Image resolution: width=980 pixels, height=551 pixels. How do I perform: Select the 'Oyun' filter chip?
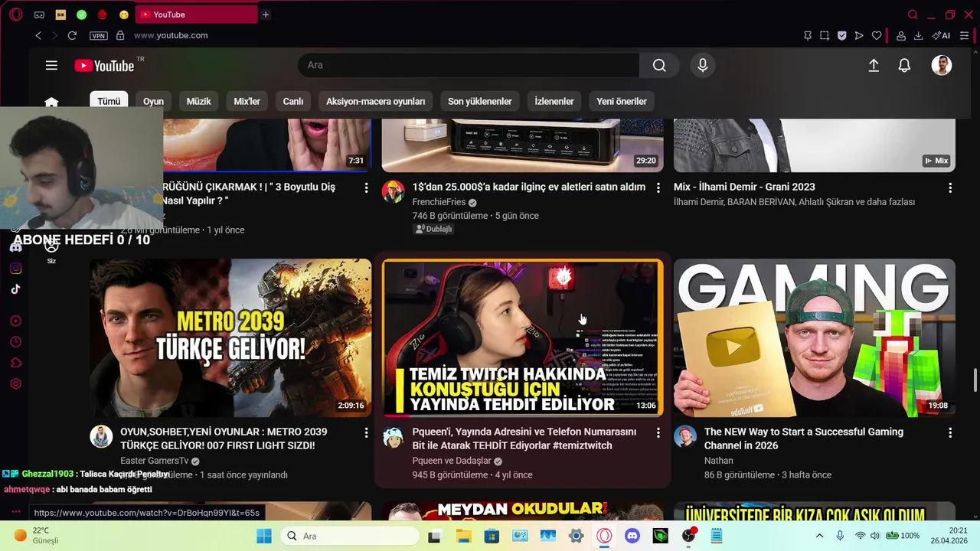pyautogui.click(x=153, y=101)
